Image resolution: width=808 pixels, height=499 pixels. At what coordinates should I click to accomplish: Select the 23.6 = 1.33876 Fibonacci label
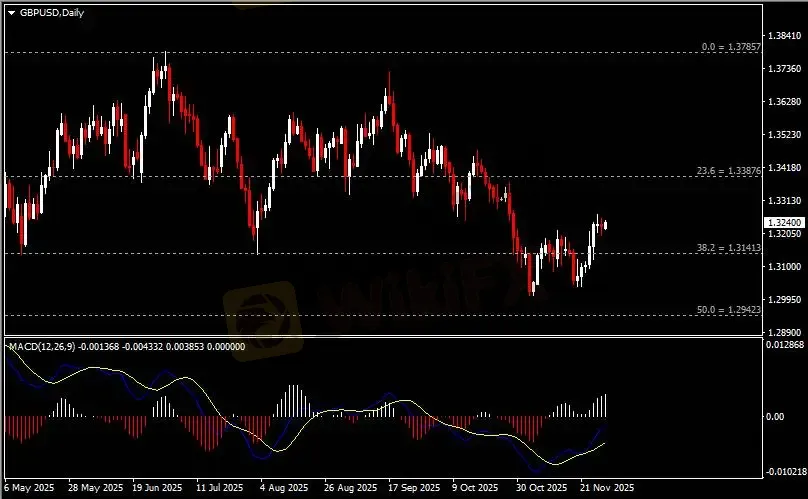(729, 171)
